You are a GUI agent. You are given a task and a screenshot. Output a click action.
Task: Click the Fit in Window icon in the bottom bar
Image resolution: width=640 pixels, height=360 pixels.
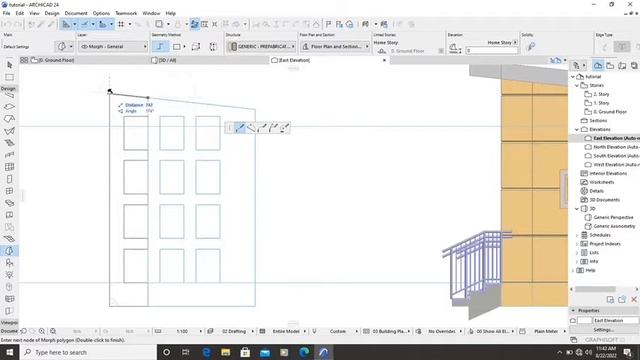pyautogui.click(x=53, y=331)
